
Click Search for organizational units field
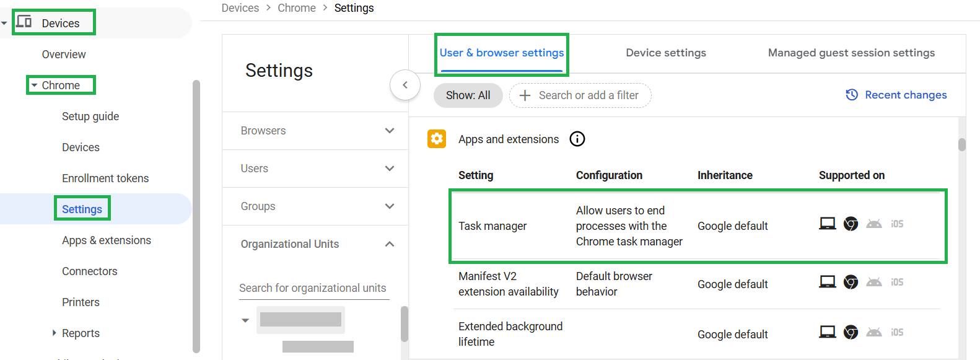tap(314, 288)
